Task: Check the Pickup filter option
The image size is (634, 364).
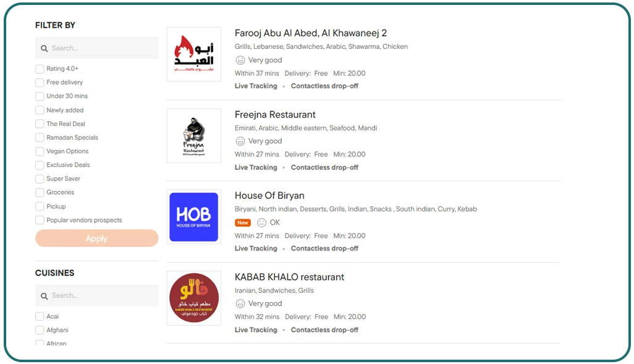Action: tap(40, 206)
